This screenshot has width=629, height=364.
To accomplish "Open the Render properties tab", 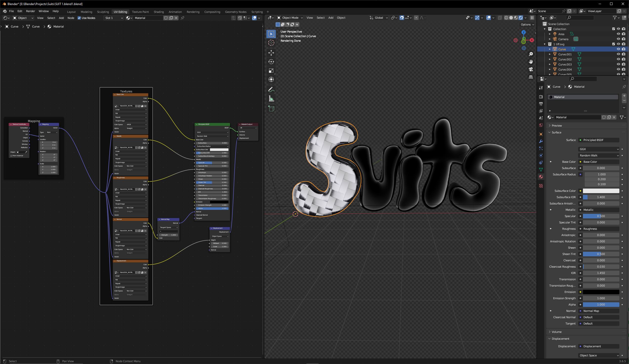I will point(541,97).
